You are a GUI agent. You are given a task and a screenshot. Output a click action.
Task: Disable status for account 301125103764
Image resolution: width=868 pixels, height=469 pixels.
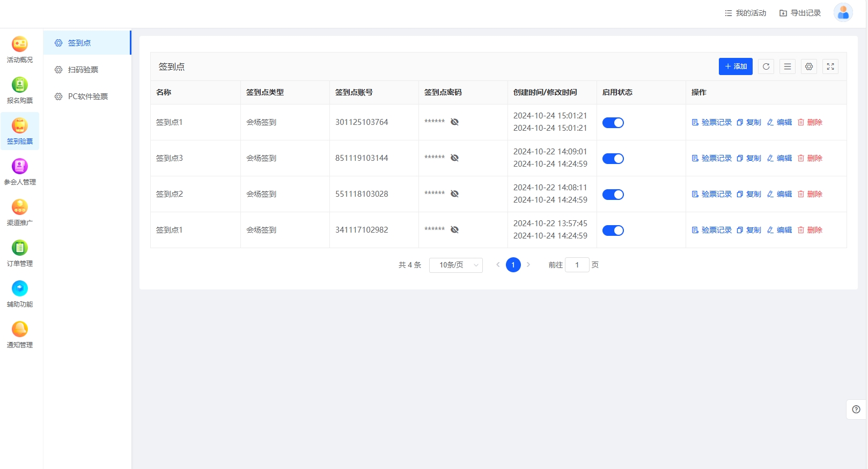[613, 123]
